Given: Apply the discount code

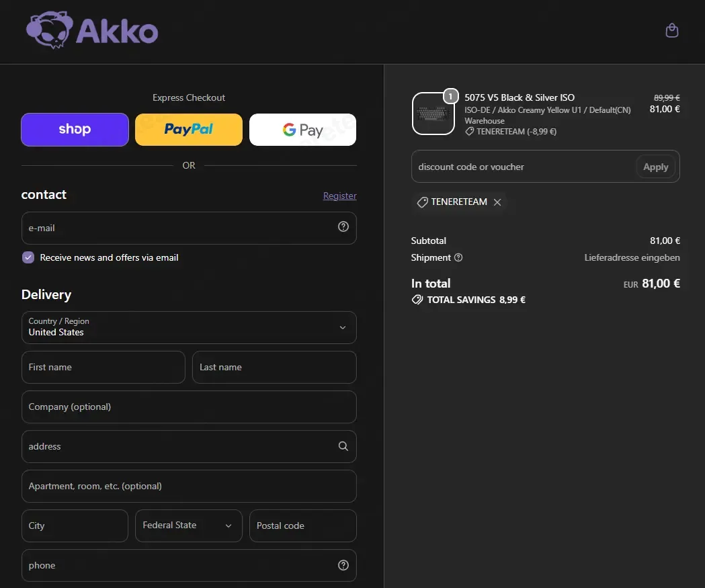Looking at the screenshot, I should click(x=655, y=167).
